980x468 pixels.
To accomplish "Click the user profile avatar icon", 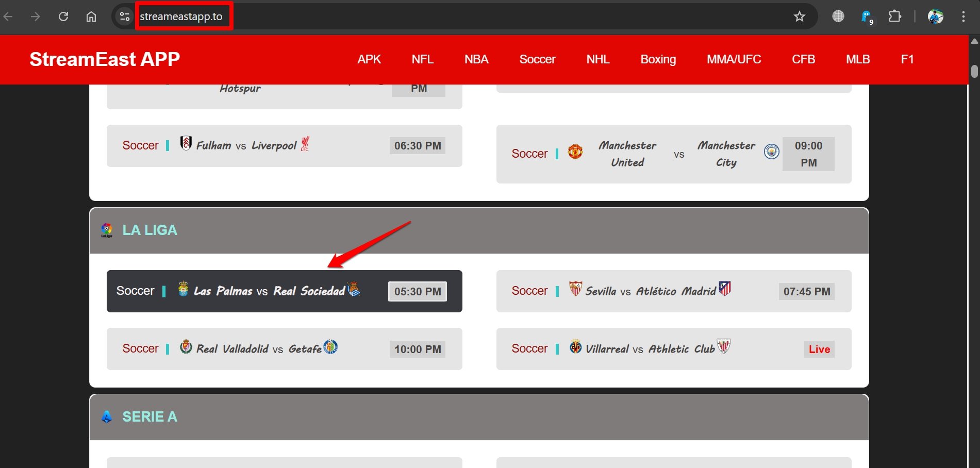I will coord(935,16).
